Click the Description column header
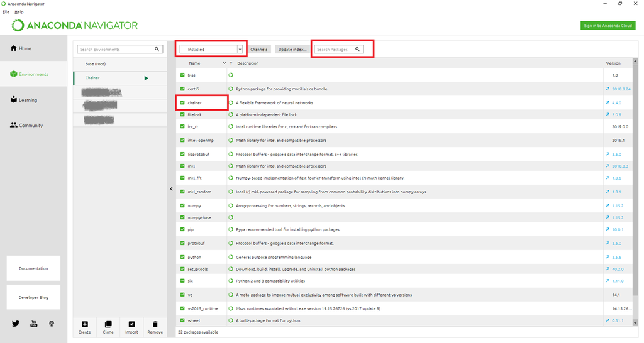The image size is (644, 343). click(x=248, y=63)
